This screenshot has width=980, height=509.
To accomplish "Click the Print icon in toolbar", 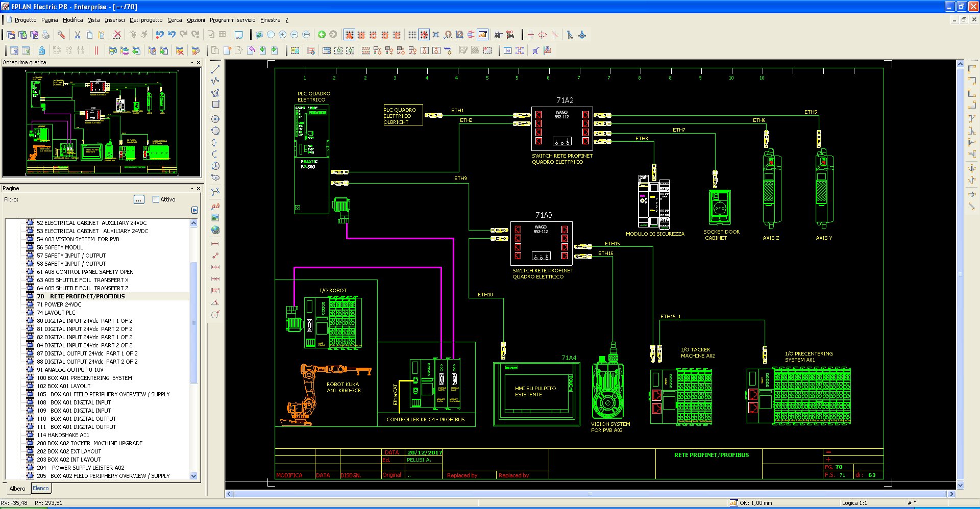I will pyautogui.click(x=46, y=35).
